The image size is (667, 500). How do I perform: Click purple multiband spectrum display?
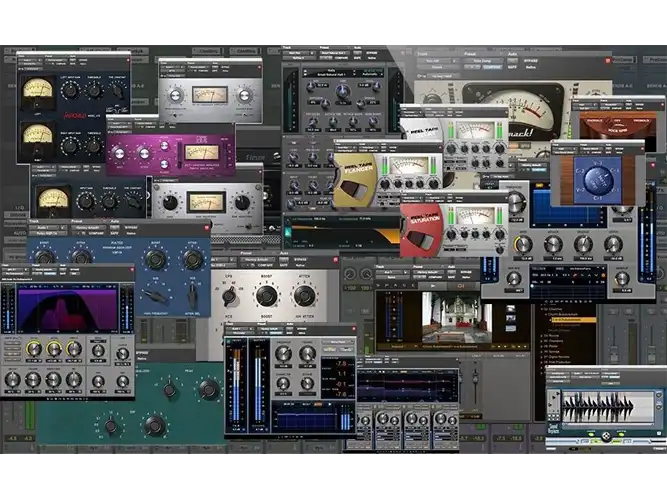click(67, 309)
